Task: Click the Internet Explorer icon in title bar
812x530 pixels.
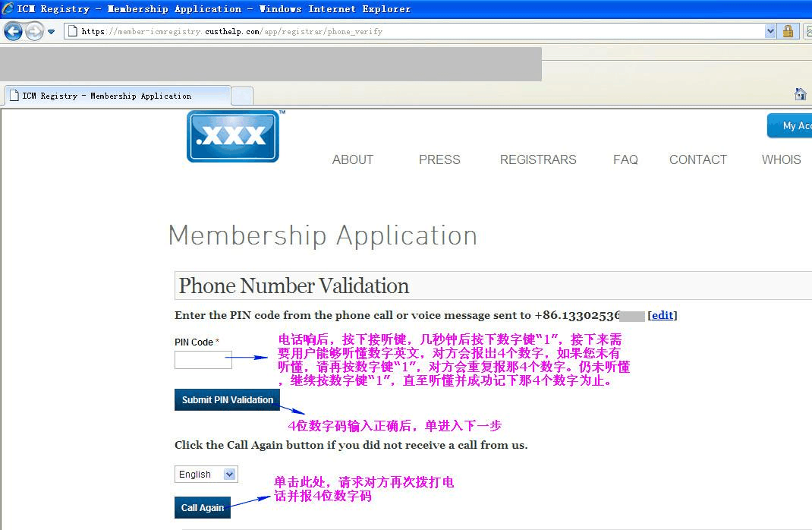Action: (8, 9)
